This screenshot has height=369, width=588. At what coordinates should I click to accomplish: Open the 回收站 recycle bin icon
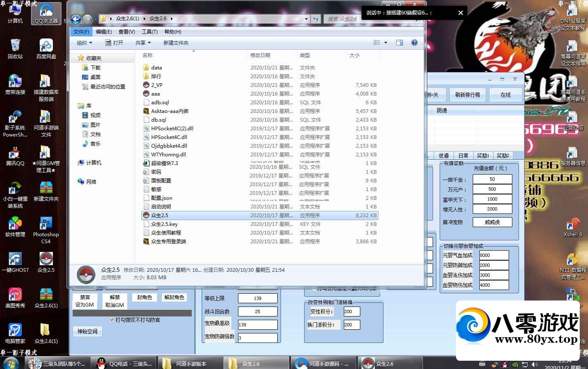coord(15,49)
